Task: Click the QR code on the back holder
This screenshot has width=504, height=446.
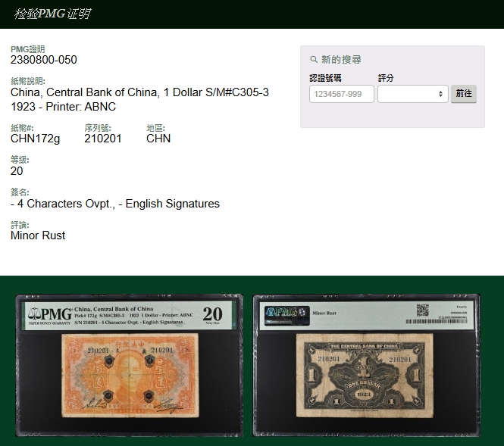Action: pyautogui.click(x=422, y=310)
